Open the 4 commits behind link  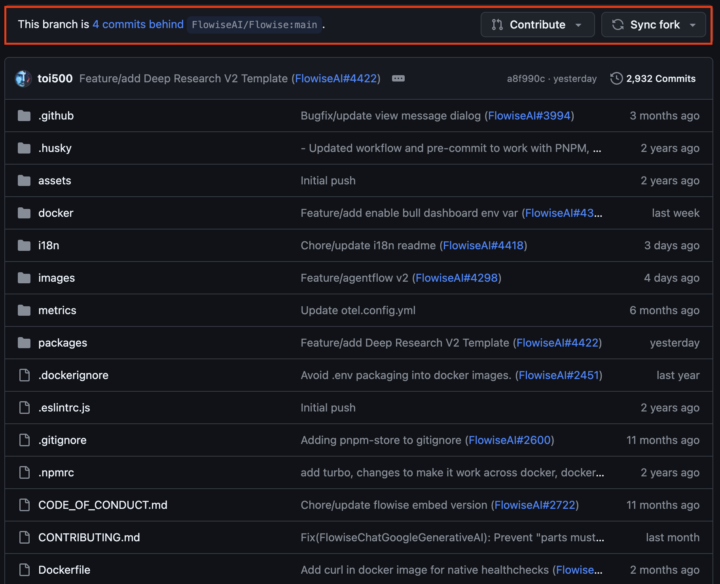tap(138, 24)
